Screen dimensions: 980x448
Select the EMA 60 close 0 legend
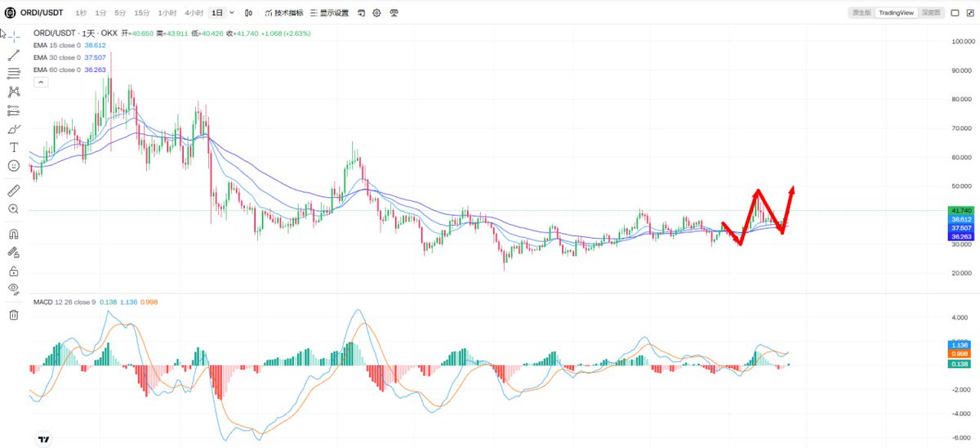[x=57, y=69]
